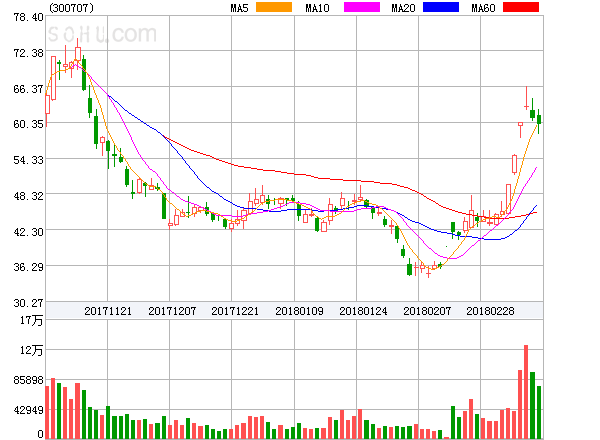Click the 66.37 price axis value

28,89
